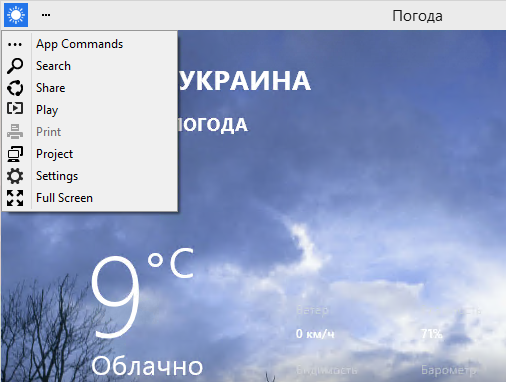506x382 pixels.
Task: Click the Search magnifier icon
Action: click(x=15, y=66)
